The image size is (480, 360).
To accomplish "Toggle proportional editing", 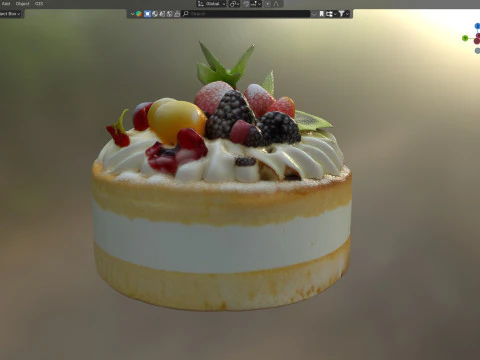I will pos(268,4).
